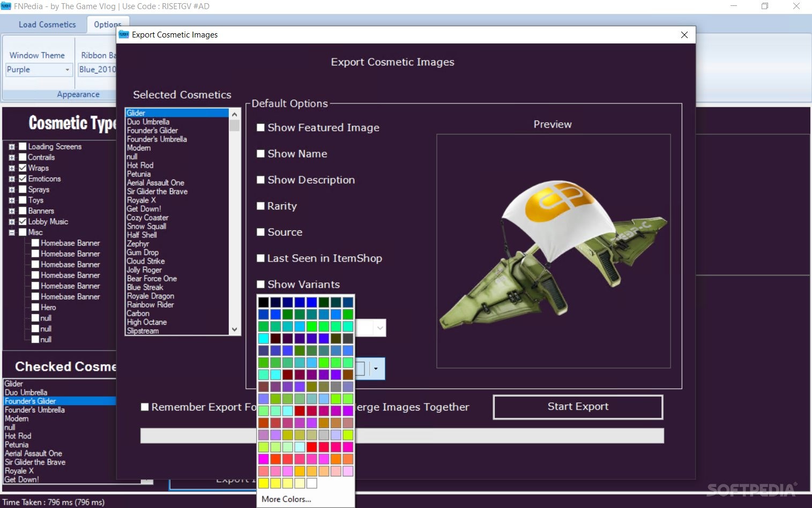Open More Colors... in the palette
The image size is (812, 508).
286,499
